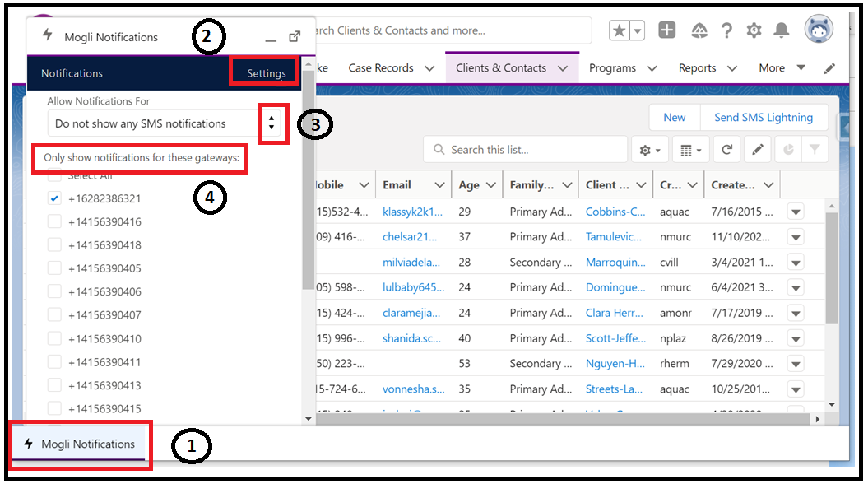Check gateway +14156390418

[54, 244]
